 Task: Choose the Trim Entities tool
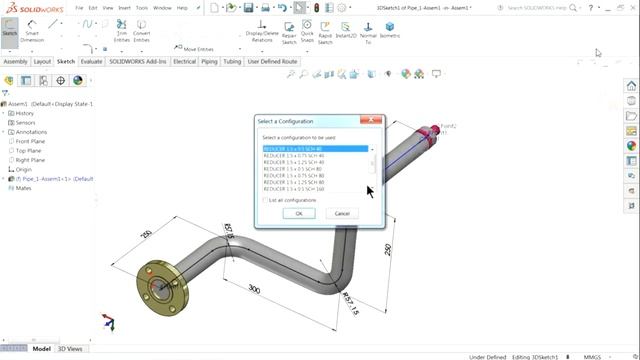tap(122, 30)
